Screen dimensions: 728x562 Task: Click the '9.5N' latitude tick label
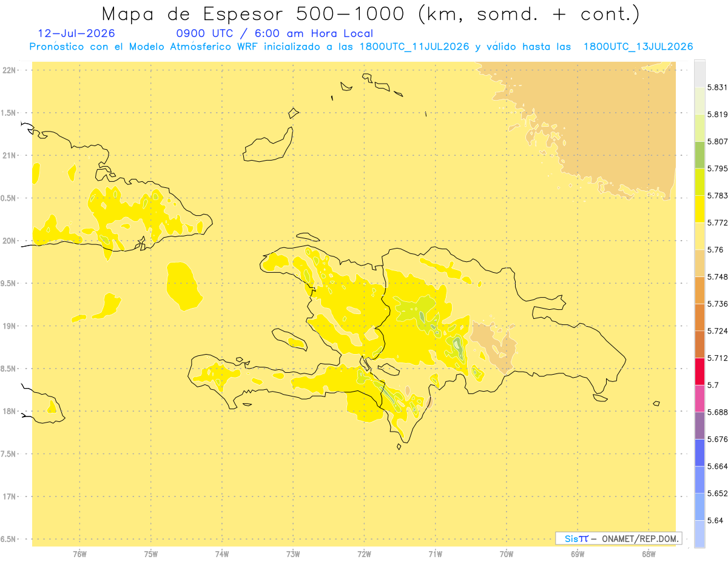pyautogui.click(x=8, y=284)
